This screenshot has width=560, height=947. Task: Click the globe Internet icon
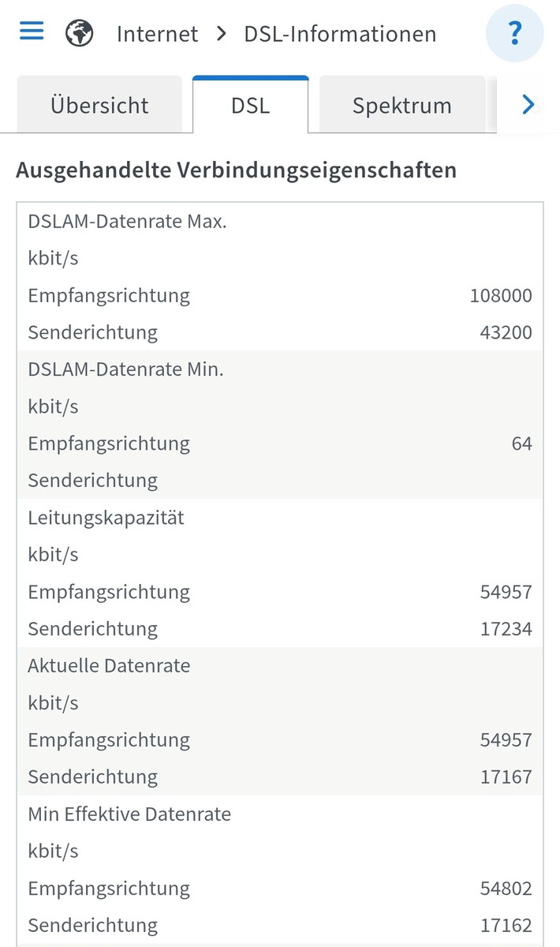click(80, 34)
